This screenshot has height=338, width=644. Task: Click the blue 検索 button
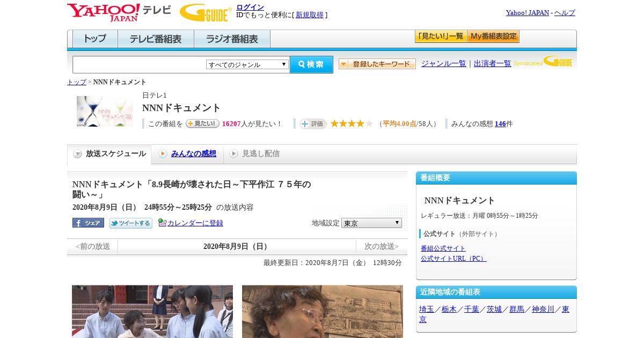click(311, 64)
